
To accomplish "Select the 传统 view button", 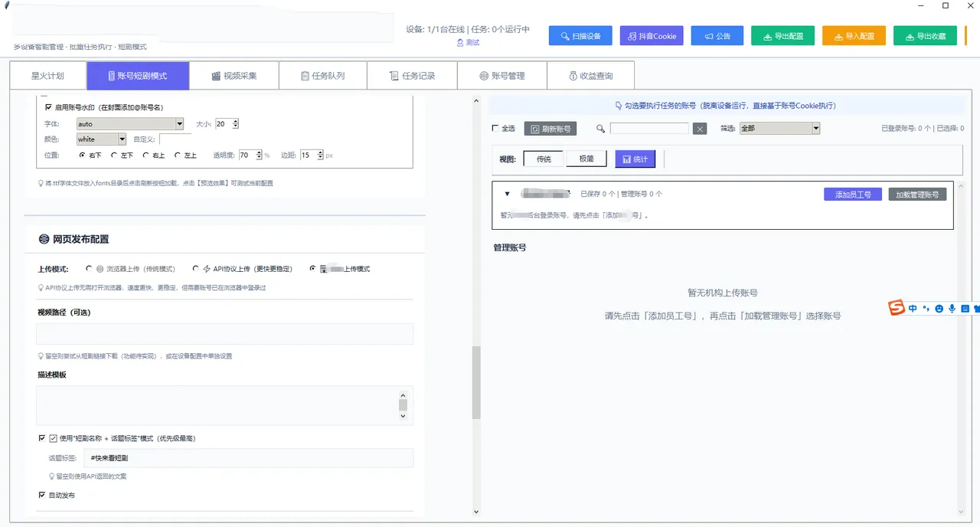I will pyautogui.click(x=544, y=159).
